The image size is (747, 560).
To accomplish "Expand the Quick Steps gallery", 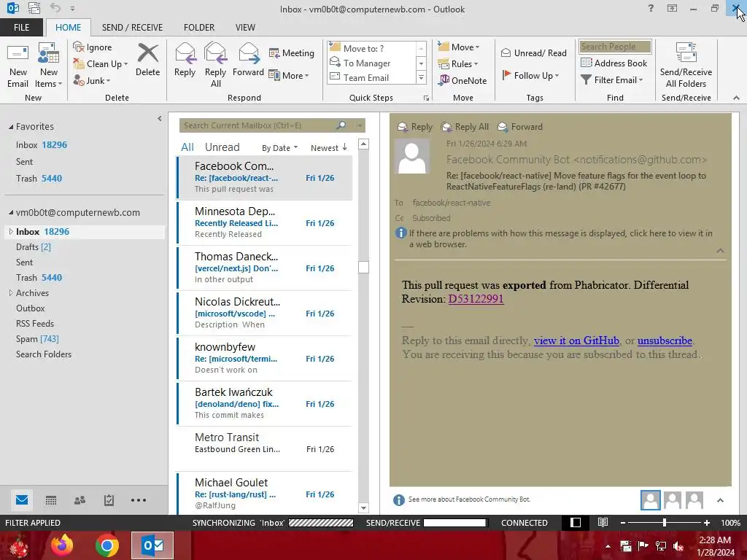I will click(x=421, y=77).
